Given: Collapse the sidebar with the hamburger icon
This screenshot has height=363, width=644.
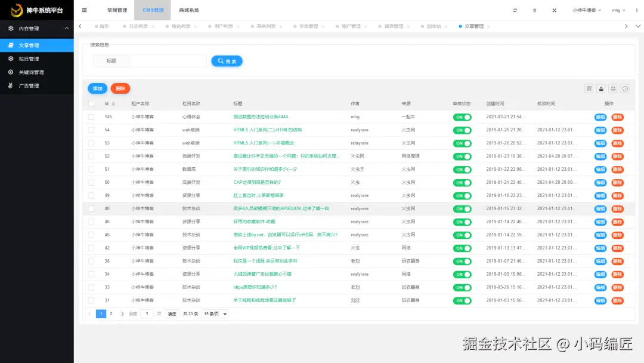Looking at the screenshot, I should [84, 10].
